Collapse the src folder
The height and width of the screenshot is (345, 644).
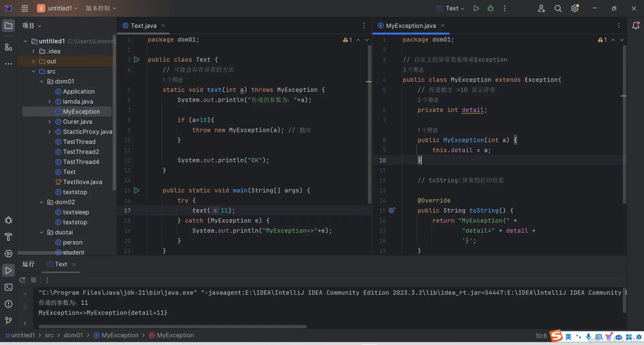34,71
